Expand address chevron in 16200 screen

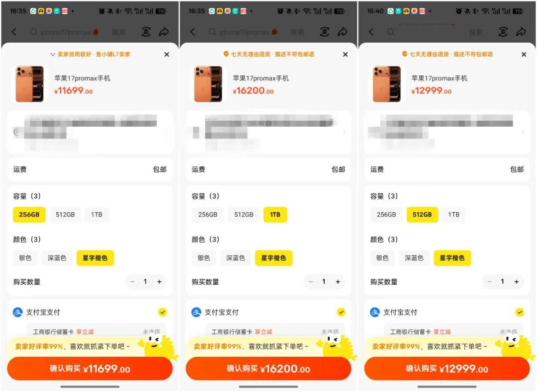(344, 132)
